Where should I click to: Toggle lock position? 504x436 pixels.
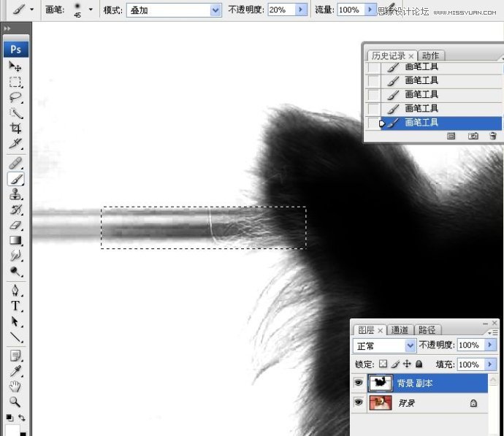click(x=407, y=364)
